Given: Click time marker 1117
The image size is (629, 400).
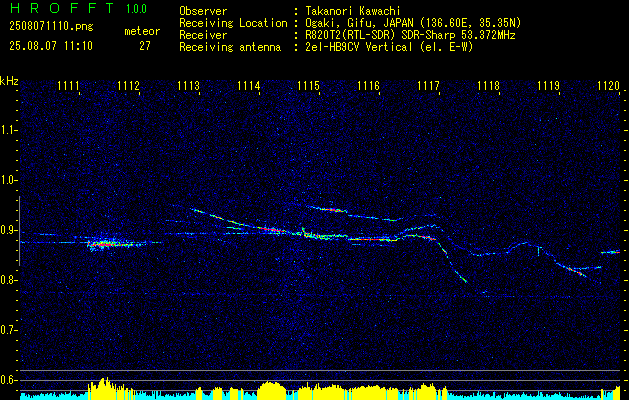Looking at the screenshot, I should 428,85.
